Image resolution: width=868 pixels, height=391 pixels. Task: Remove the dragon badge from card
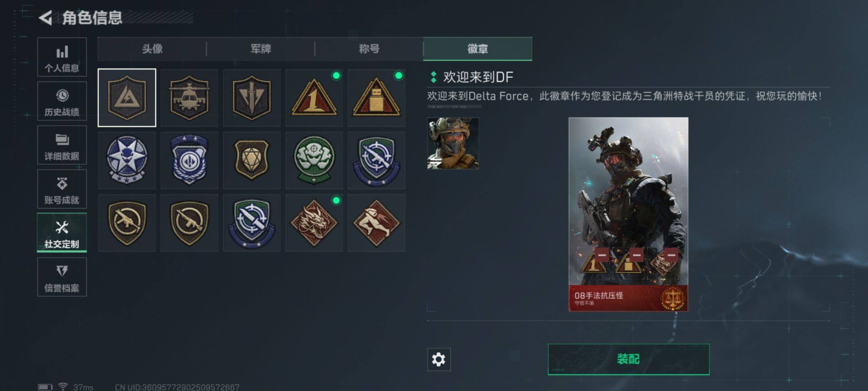pos(671,255)
